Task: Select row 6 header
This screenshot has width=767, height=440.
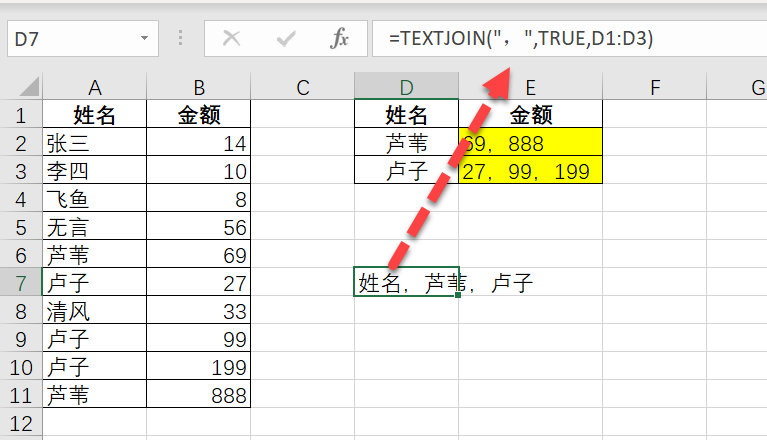Action: 21,255
